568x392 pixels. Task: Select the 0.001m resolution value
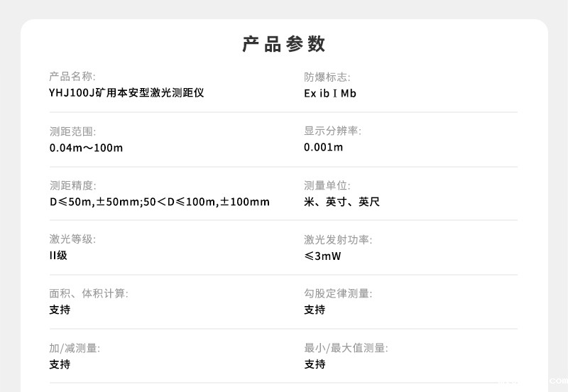(x=323, y=148)
